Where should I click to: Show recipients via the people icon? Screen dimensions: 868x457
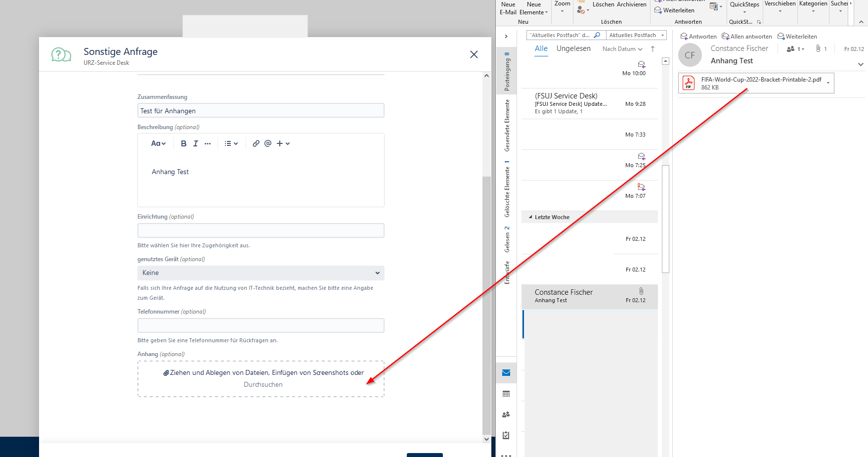tap(795, 49)
